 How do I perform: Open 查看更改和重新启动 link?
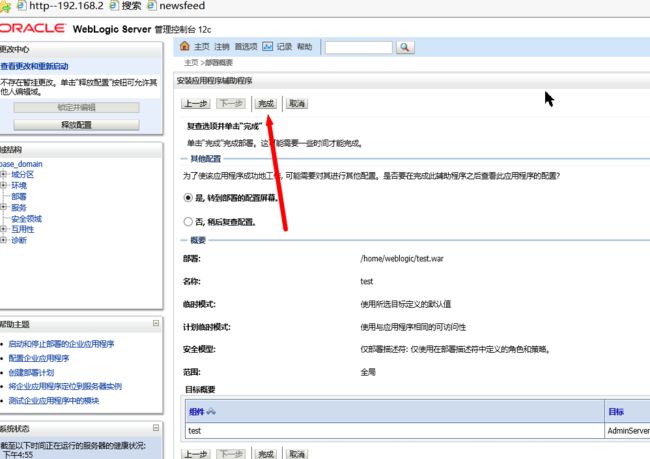[34, 66]
